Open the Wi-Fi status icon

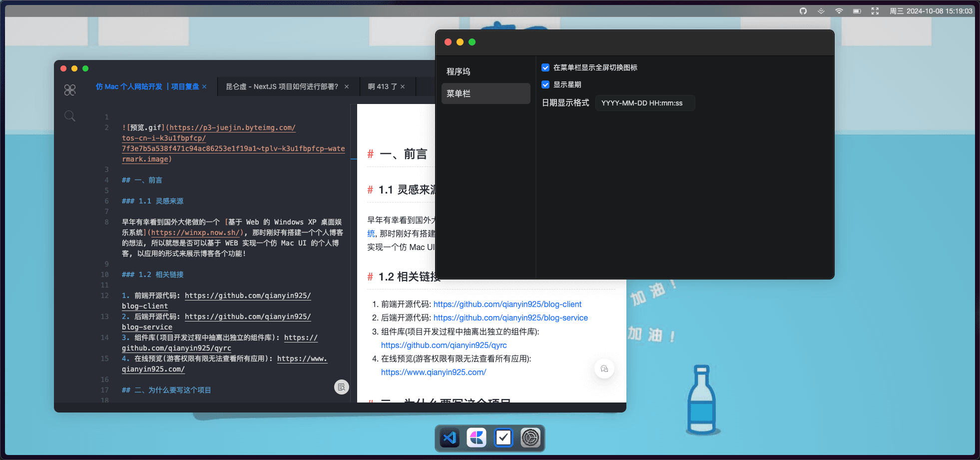[839, 11]
